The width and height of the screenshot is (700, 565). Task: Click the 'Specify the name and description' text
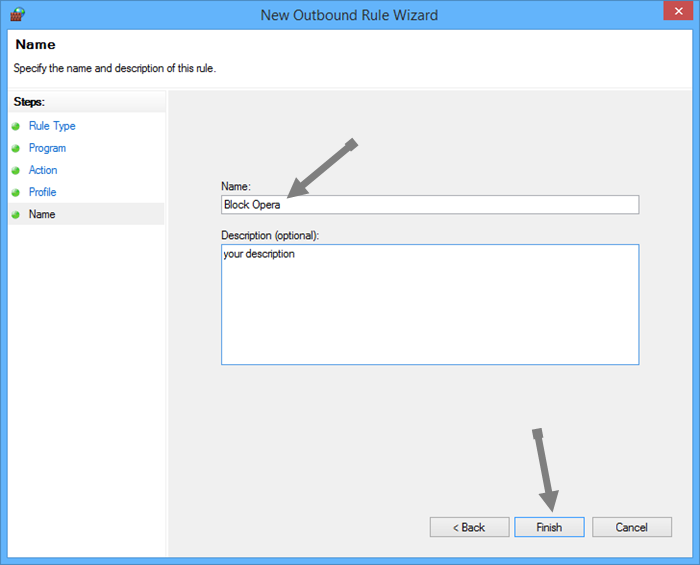115,68
